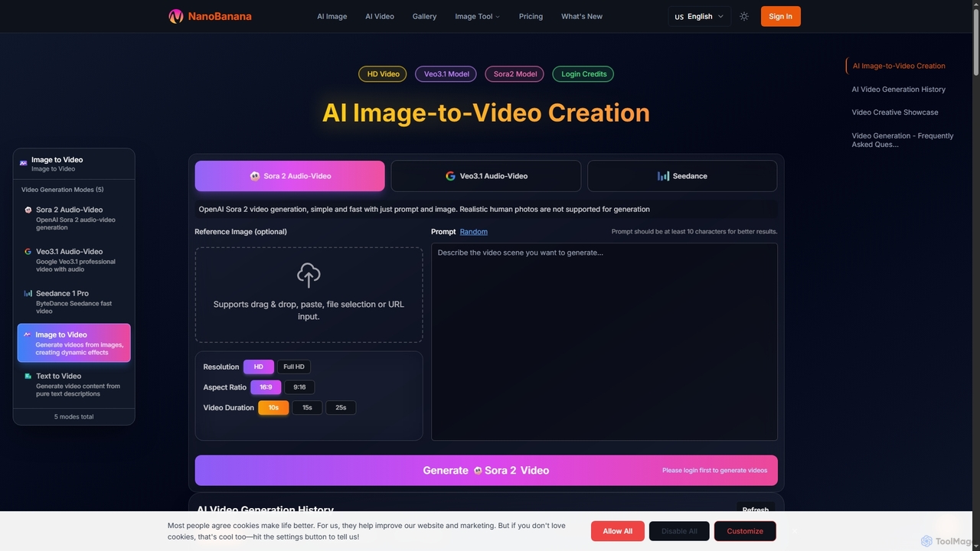Jump to Video Generation FAQ section

[x=903, y=140]
